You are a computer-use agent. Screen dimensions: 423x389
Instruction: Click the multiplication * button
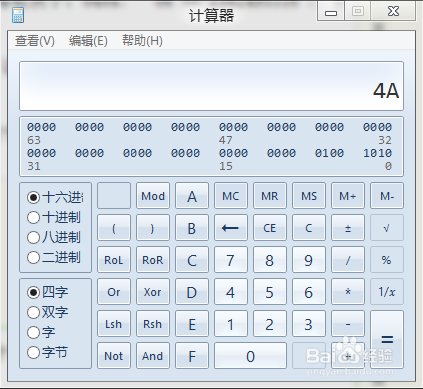tap(348, 292)
